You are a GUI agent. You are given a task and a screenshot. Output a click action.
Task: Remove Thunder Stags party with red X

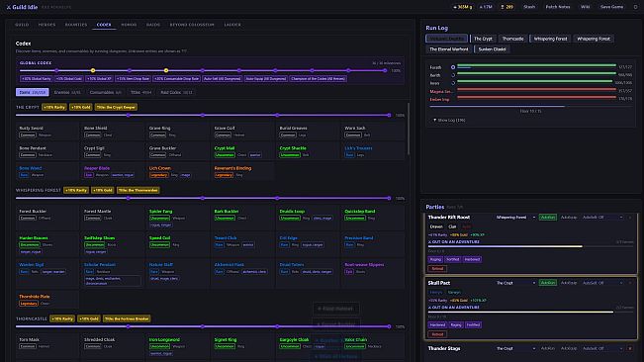[x=630, y=348]
